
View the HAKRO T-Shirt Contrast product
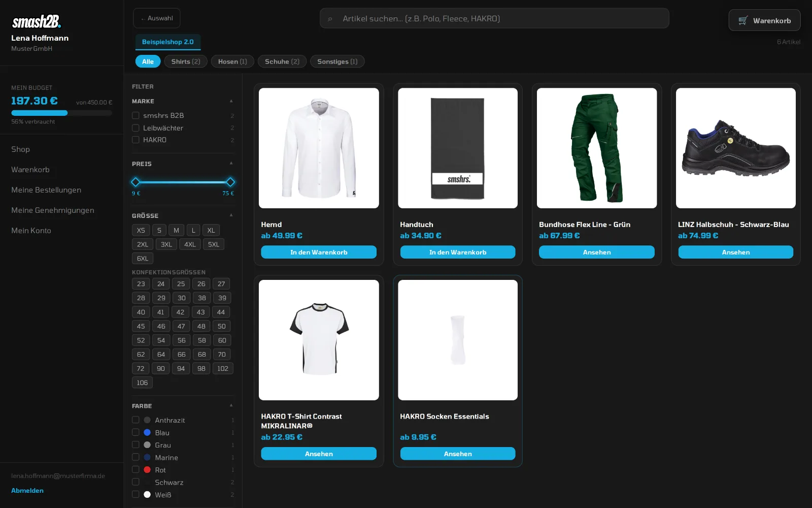319,454
